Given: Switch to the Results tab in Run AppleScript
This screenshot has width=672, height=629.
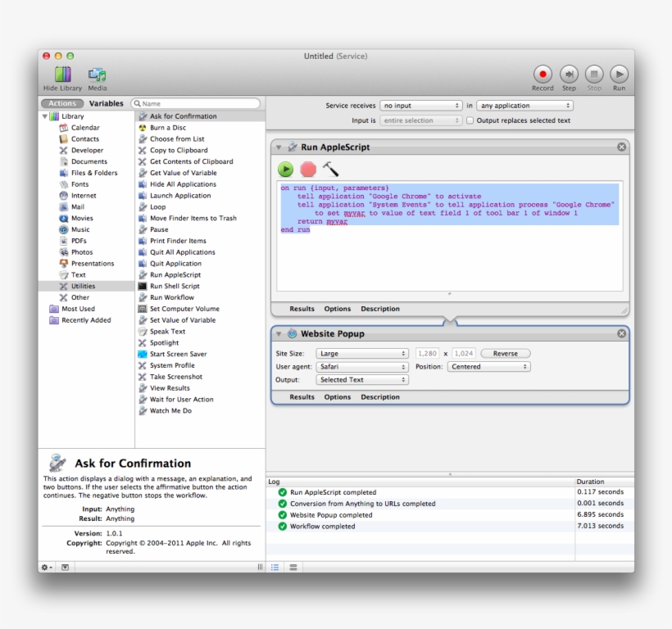Looking at the screenshot, I should tap(302, 309).
